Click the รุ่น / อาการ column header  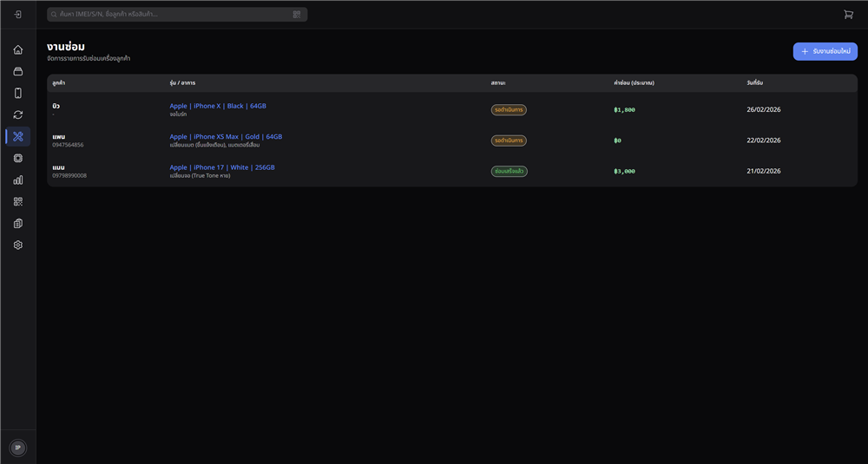click(x=182, y=83)
